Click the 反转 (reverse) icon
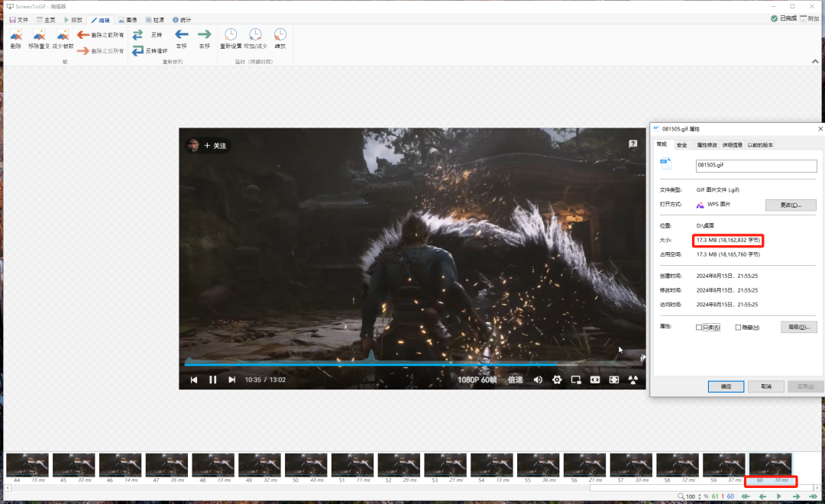This screenshot has width=825, height=504. (x=137, y=34)
